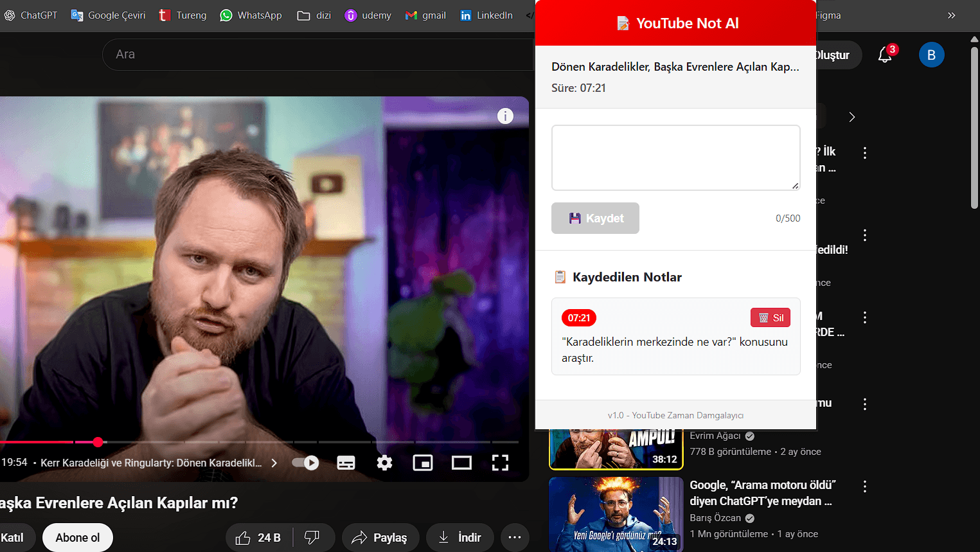The width and height of the screenshot is (980, 552).
Task: Click the 'İndir' download button
Action: coord(460,538)
